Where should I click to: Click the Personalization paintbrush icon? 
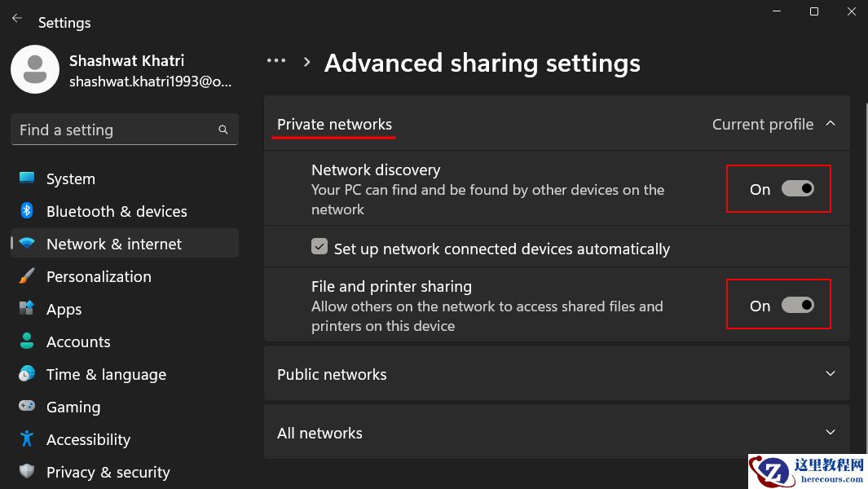click(27, 276)
